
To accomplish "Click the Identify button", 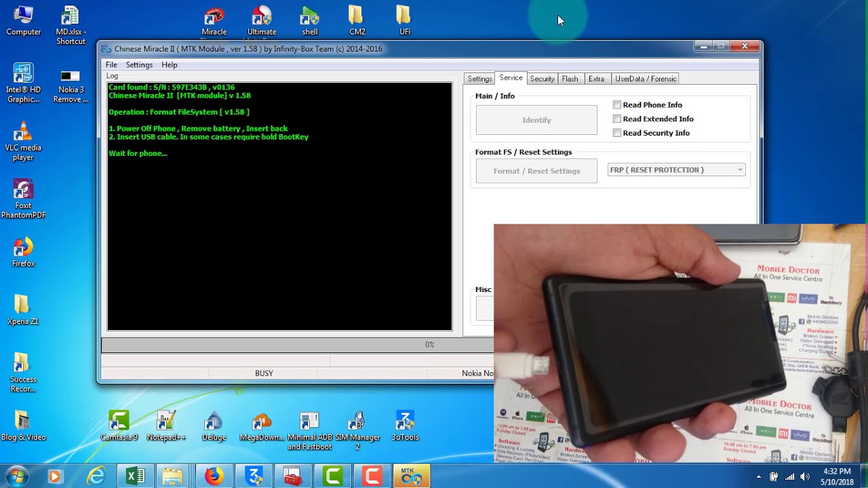I will 536,120.
